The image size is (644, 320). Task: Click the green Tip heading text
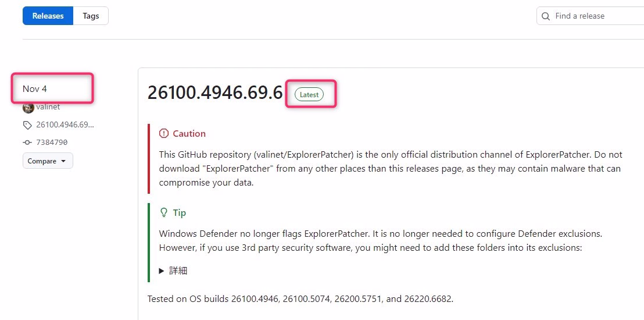(x=180, y=212)
